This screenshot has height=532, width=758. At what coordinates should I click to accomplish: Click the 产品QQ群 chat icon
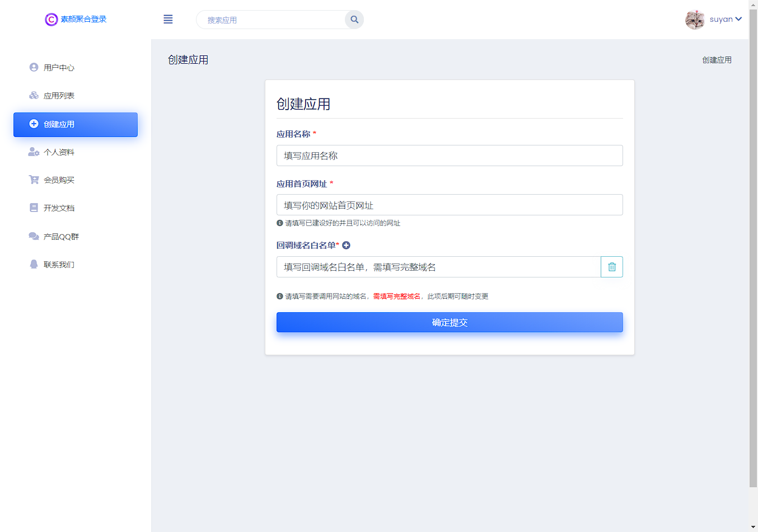(34, 236)
